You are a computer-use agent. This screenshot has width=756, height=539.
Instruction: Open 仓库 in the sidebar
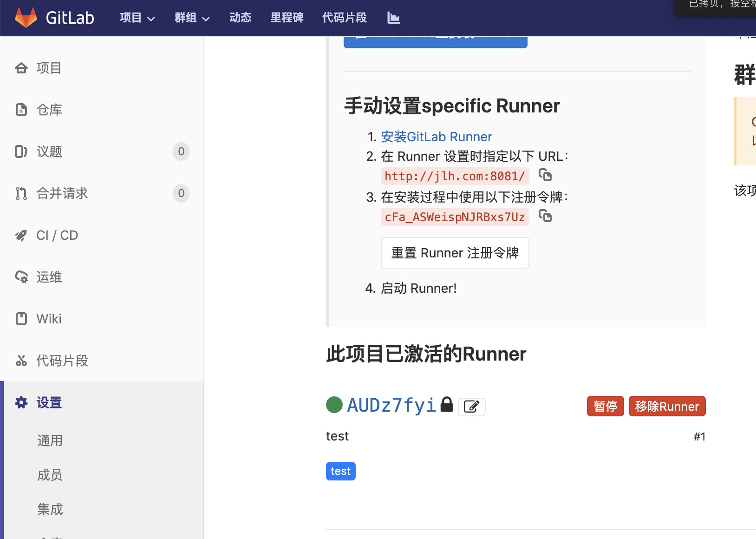point(49,110)
